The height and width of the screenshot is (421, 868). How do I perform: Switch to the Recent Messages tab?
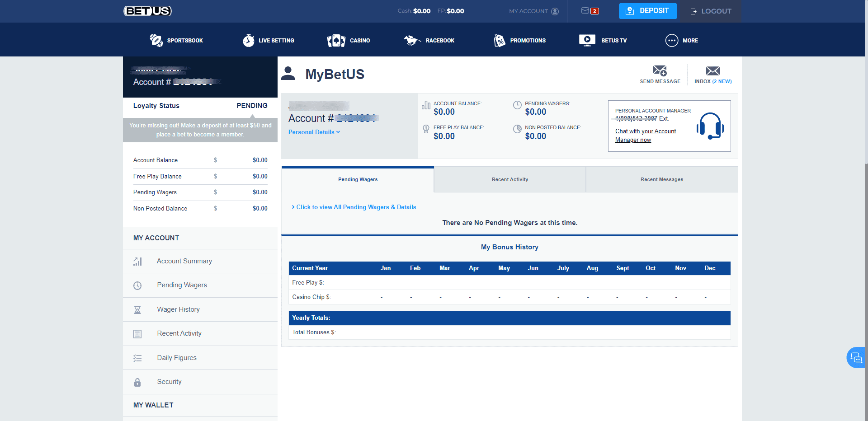pos(662,180)
